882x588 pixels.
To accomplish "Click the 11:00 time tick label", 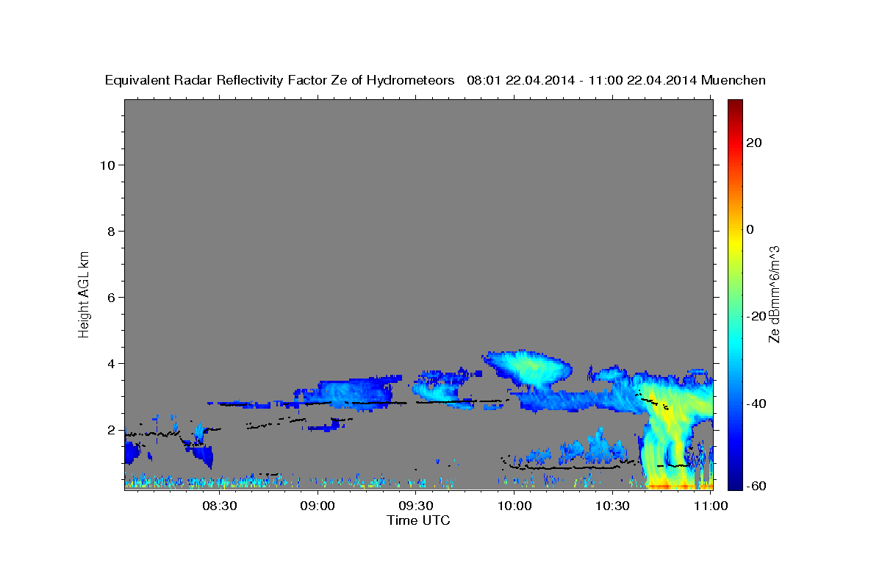I will pos(710,506).
